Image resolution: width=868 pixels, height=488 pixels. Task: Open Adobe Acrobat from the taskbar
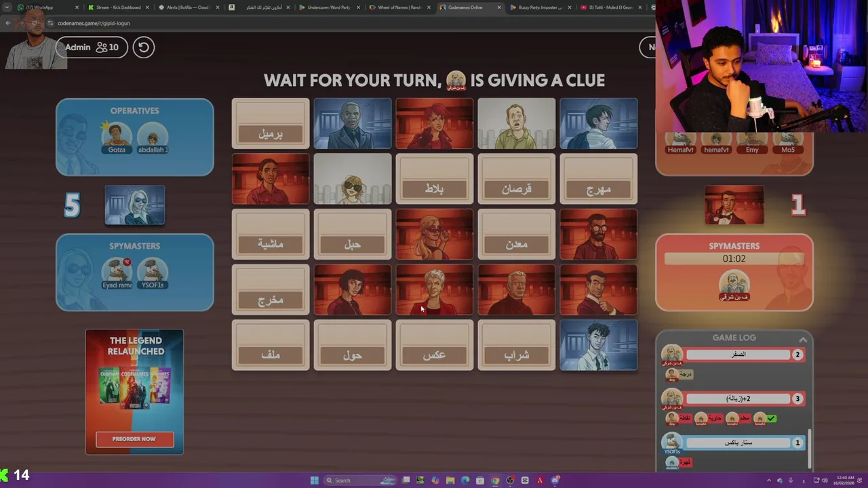pyautogui.click(x=540, y=481)
